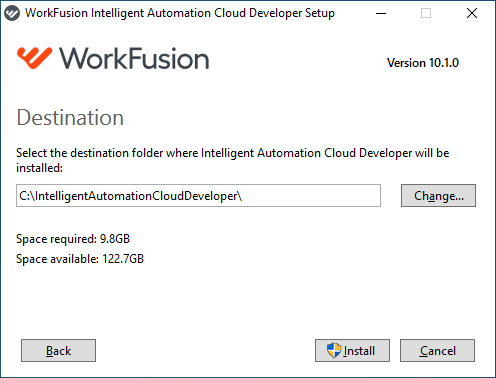Focus the destination folder path field
The image size is (496, 378).
(x=198, y=196)
